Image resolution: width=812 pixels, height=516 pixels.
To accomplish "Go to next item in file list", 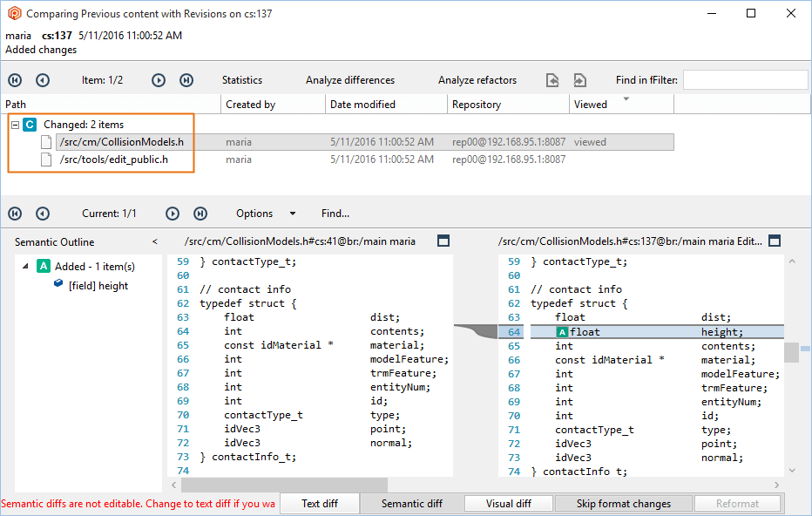I will point(159,80).
